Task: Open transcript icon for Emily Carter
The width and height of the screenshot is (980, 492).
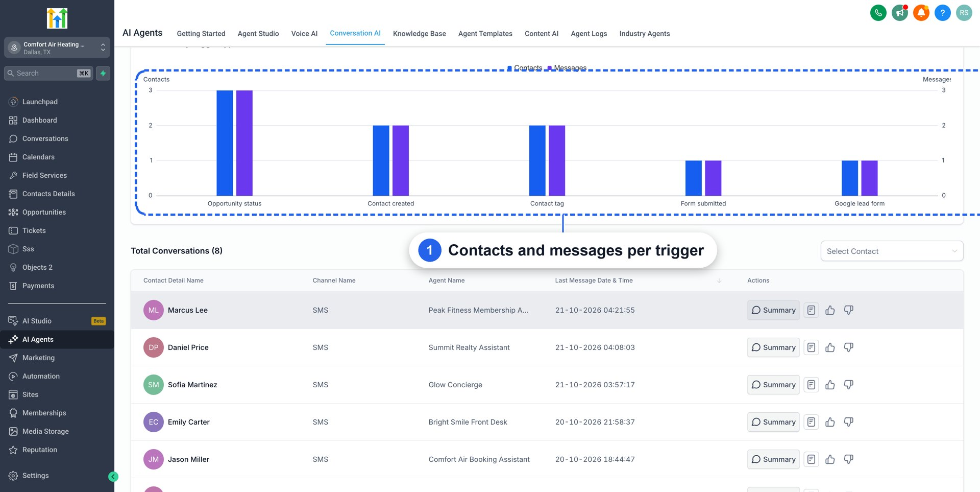Action: (811, 422)
